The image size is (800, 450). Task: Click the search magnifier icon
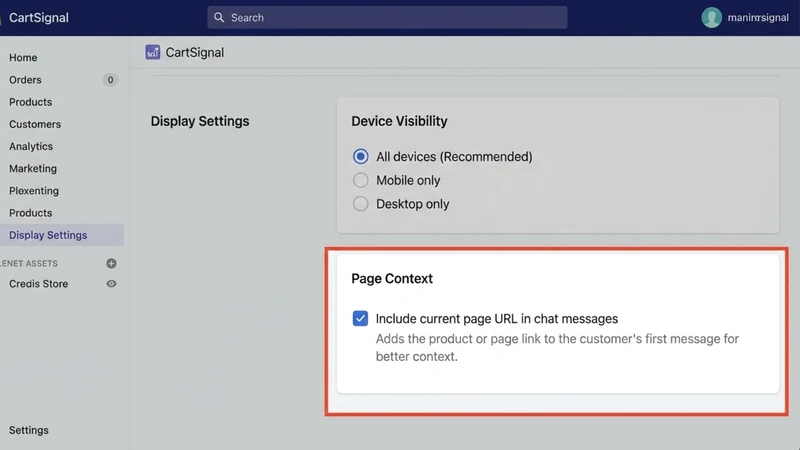[219, 17]
